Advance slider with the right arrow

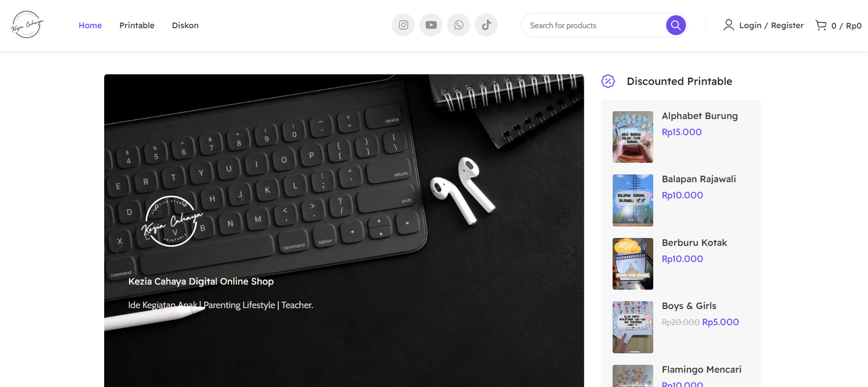569,252
